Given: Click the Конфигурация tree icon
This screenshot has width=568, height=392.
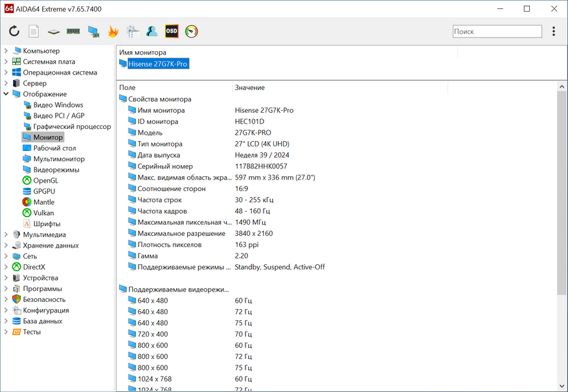Looking at the screenshot, I should coord(17,310).
